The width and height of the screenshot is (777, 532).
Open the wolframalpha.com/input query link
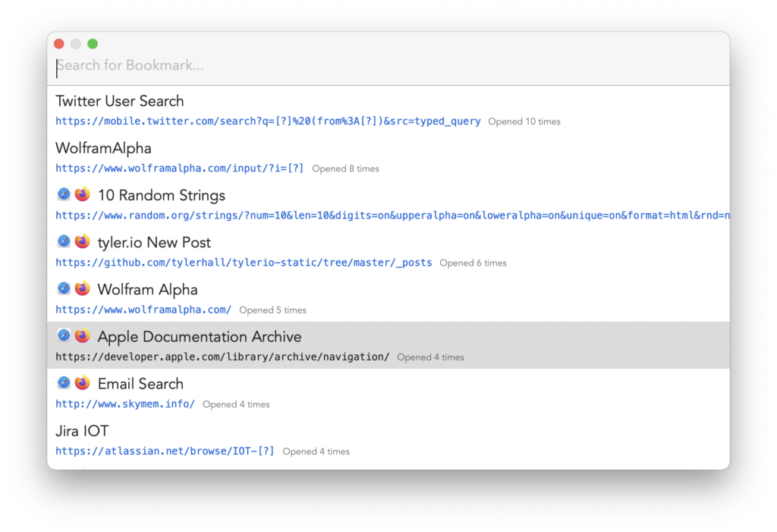point(179,168)
